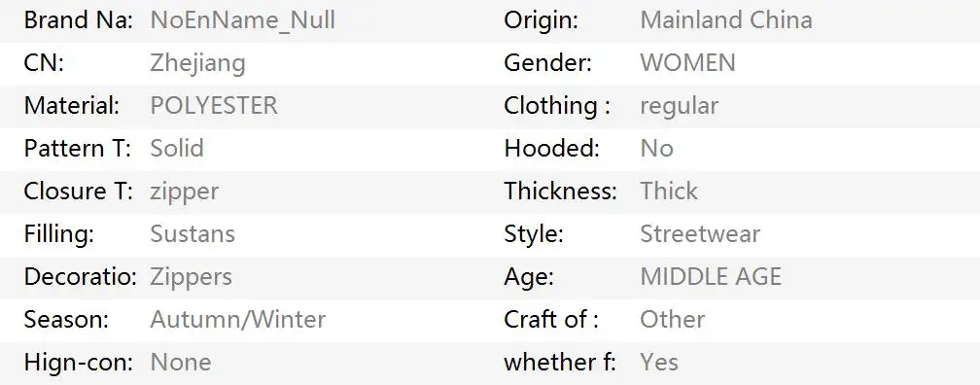Click the Hign-con: label
This screenshot has width=980, height=385.
pyautogui.click(x=79, y=363)
